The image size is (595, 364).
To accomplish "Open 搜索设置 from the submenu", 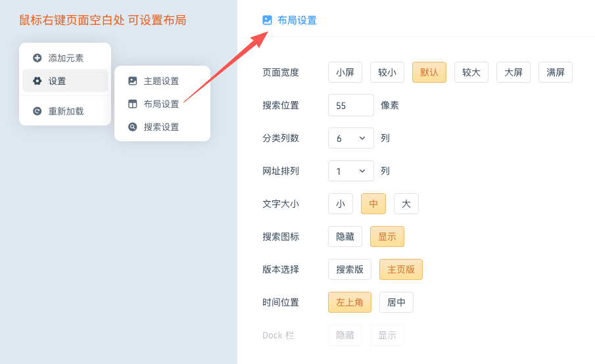I will click(x=162, y=127).
